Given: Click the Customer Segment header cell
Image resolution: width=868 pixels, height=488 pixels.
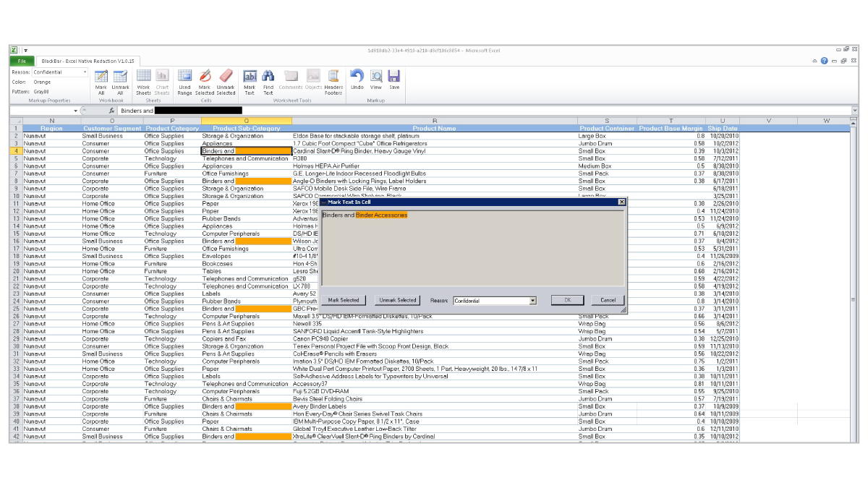Looking at the screenshot, I should pos(112,129).
